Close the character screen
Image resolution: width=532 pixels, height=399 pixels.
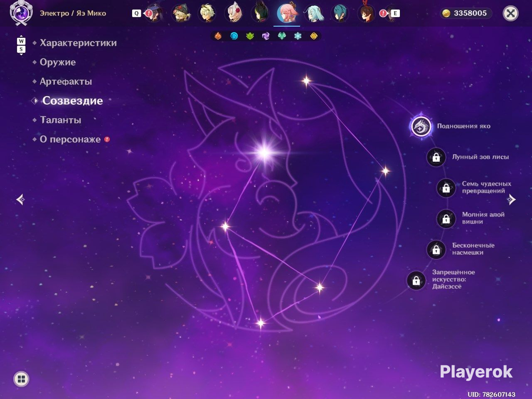coord(510,13)
